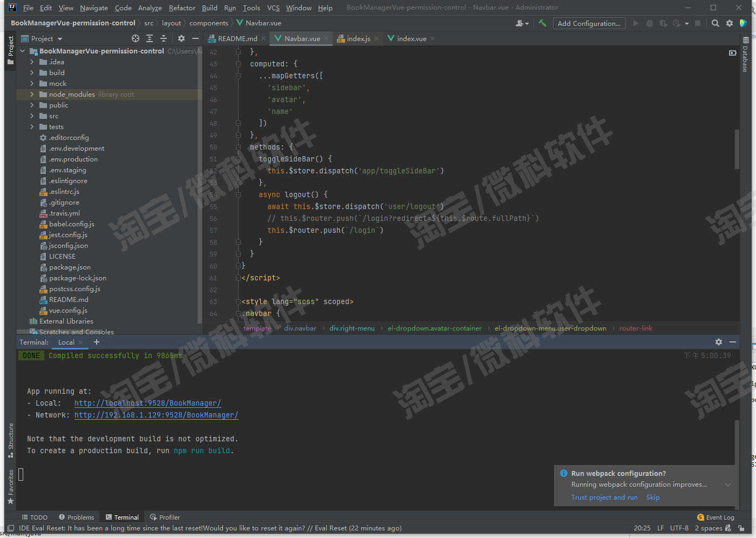Switch to index.vue editor tab
The width and height of the screenshot is (756, 538).
tap(411, 38)
